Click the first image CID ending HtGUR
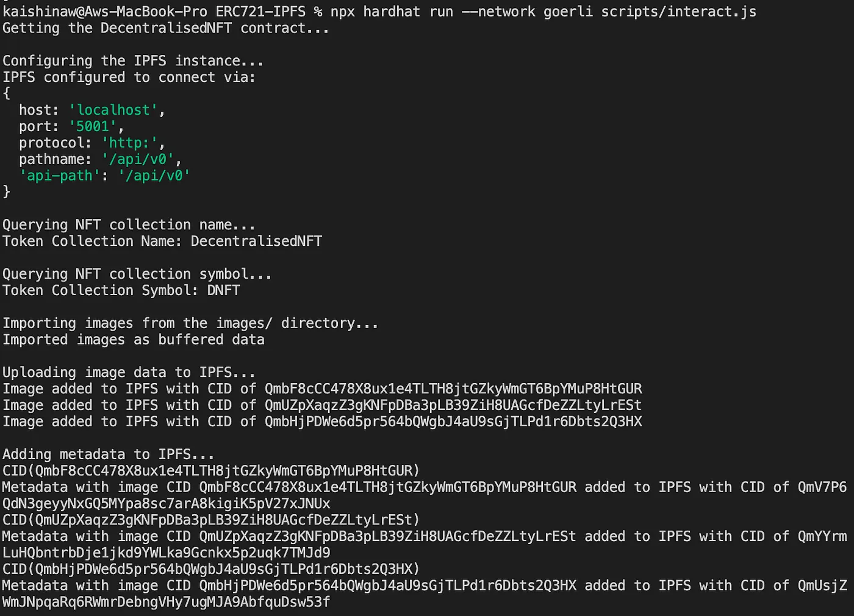 (x=453, y=389)
